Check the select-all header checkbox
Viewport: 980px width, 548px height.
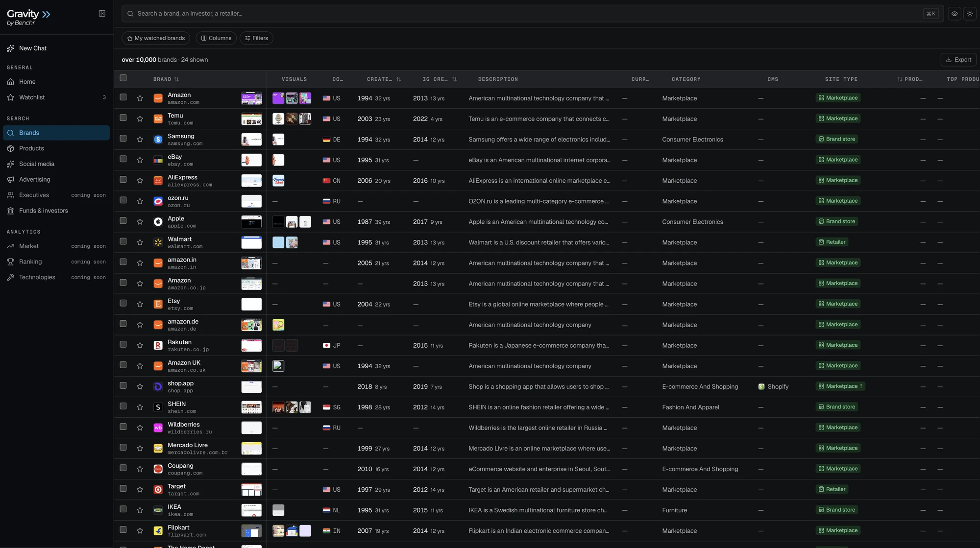coord(123,78)
